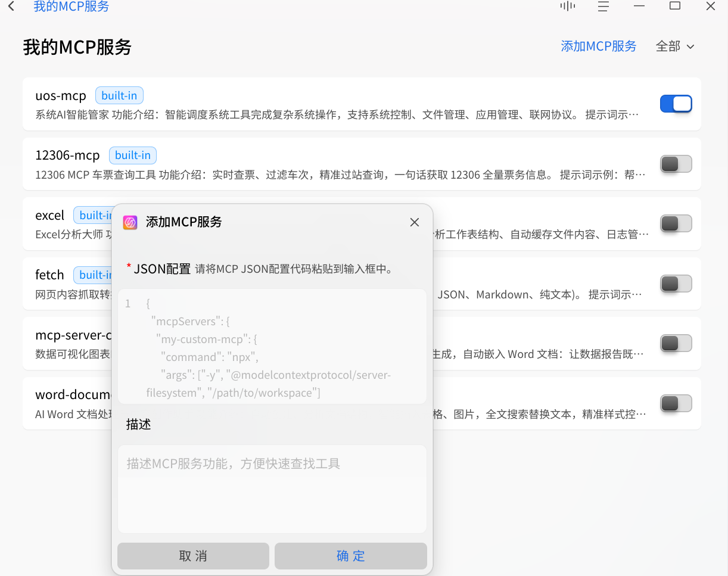Image resolution: width=728 pixels, height=576 pixels.
Task: Close the 添加MCP服务 dialog
Action: click(x=415, y=222)
